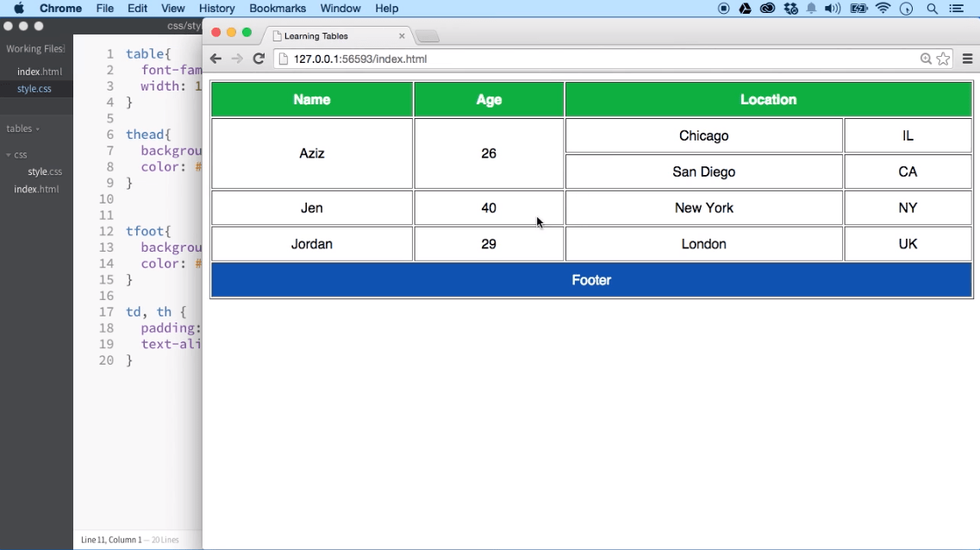The image size is (980, 550).
Task: Open the Bookmarks menu in the menu bar
Action: click(278, 9)
